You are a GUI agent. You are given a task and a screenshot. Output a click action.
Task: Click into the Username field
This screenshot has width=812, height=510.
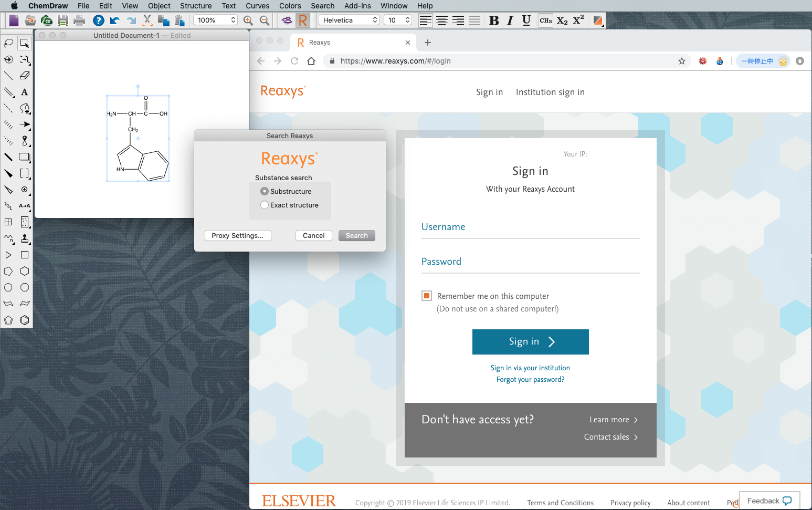point(530,227)
